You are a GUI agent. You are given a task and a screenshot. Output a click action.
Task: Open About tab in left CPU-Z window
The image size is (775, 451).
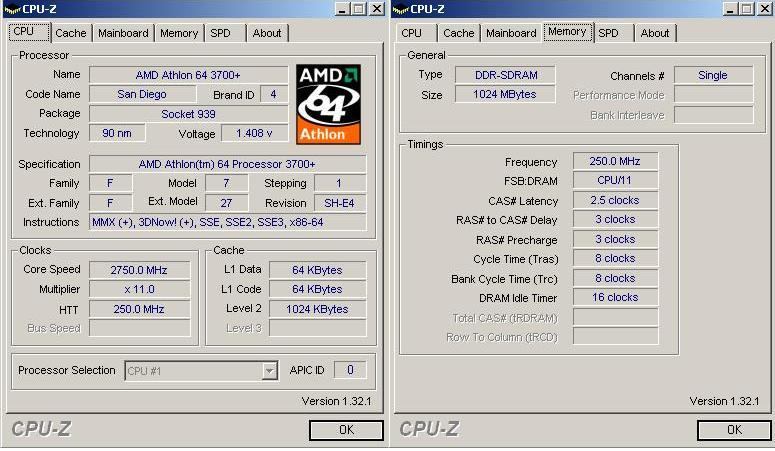coord(267,33)
